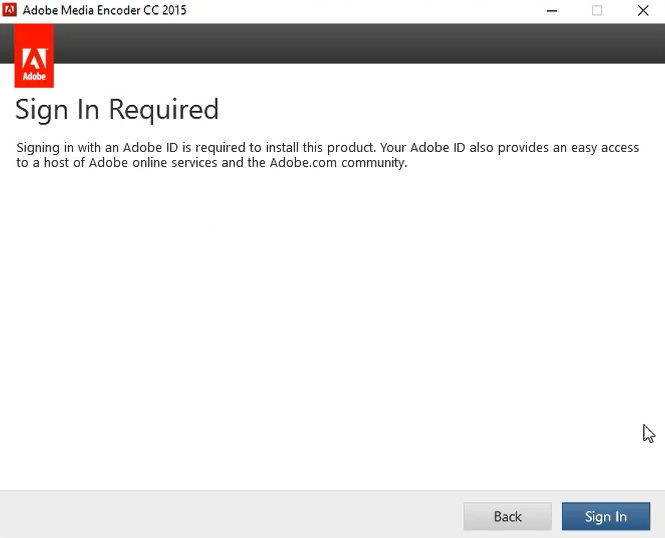Click the red Adobe logo in header

[x=35, y=56]
